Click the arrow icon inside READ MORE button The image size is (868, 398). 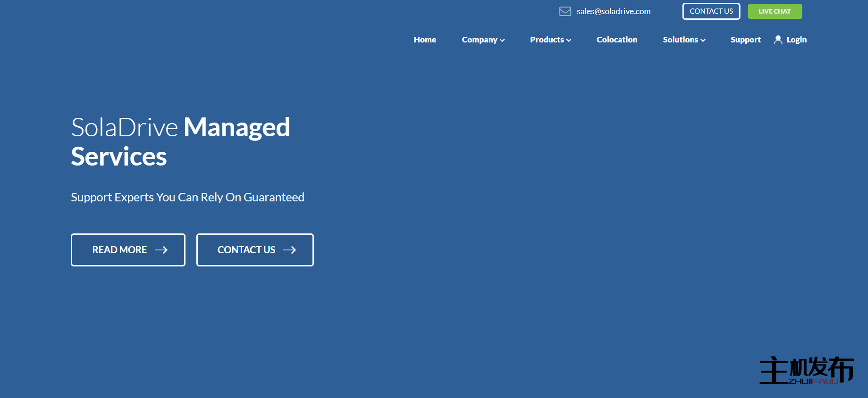(x=161, y=250)
